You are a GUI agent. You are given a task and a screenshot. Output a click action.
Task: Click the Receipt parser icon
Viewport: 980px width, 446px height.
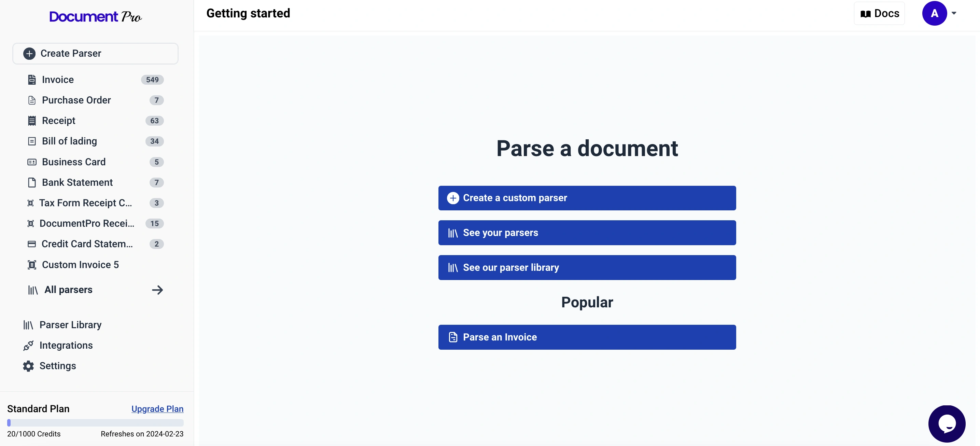tap(31, 121)
